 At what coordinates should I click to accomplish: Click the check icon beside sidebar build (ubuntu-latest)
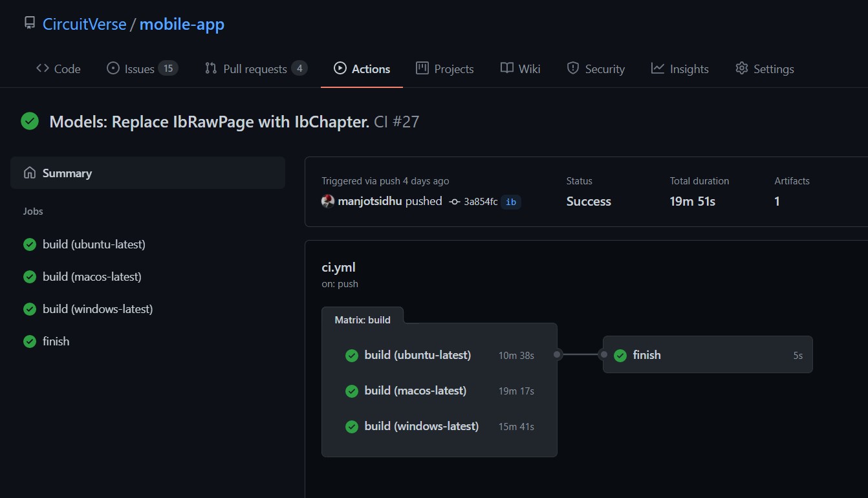[x=30, y=244]
